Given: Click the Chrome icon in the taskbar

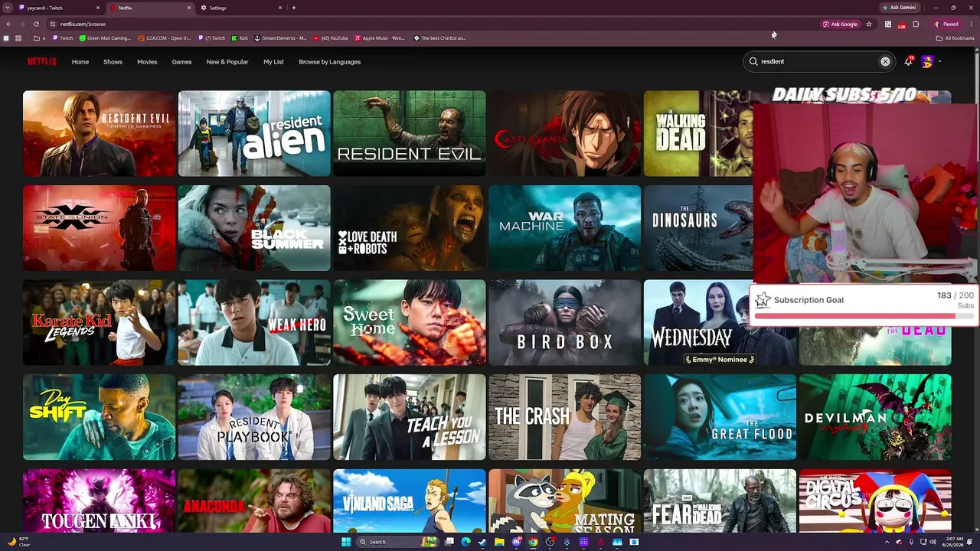Looking at the screenshot, I should (x=533, y=542).
